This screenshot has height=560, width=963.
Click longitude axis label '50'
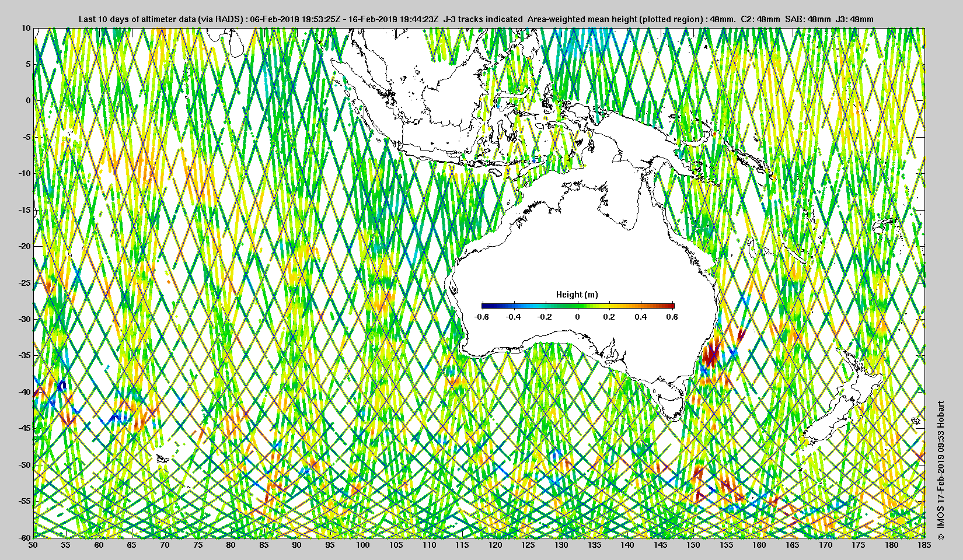(x=33, y=545)
